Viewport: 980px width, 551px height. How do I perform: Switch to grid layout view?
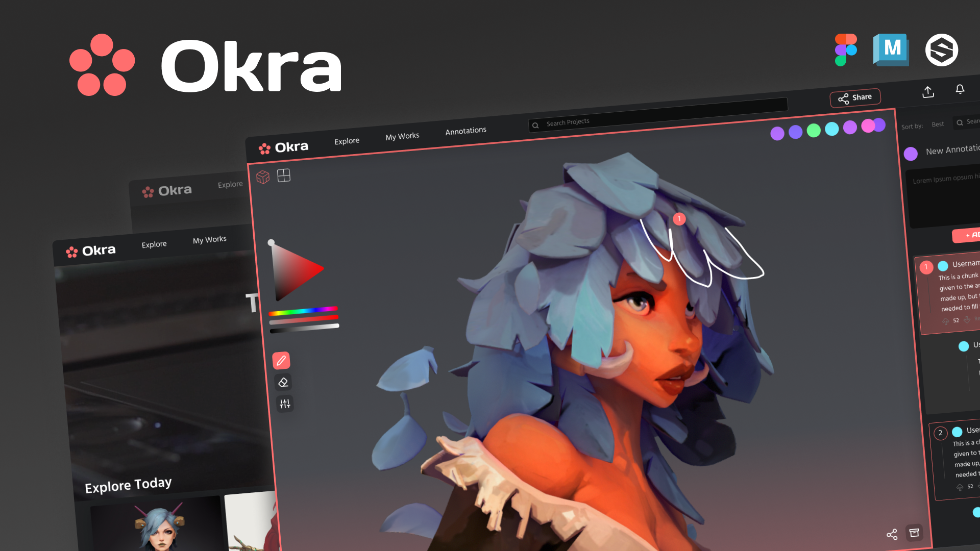point(284,176)
